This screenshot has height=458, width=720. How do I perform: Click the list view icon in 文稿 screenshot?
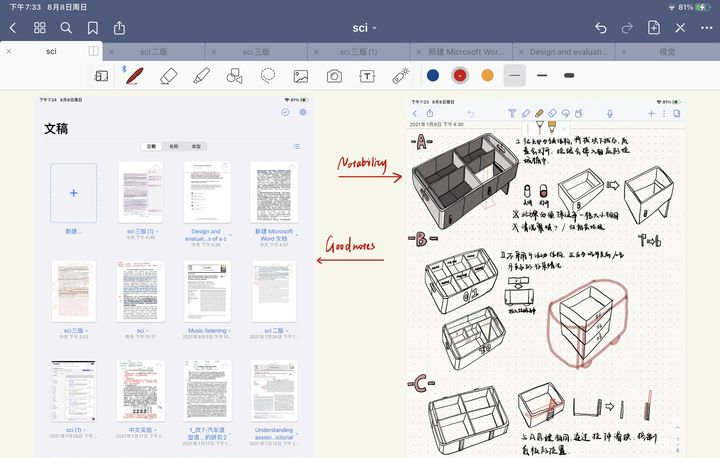pos(297,147)
